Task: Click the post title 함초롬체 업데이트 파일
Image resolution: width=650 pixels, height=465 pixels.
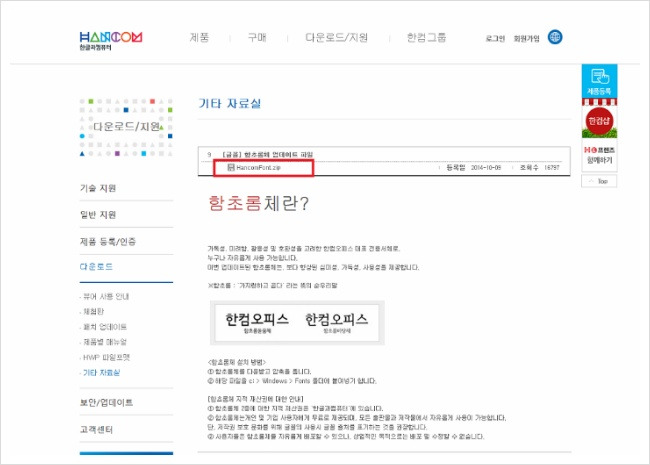Action: [x=268, y=155]
